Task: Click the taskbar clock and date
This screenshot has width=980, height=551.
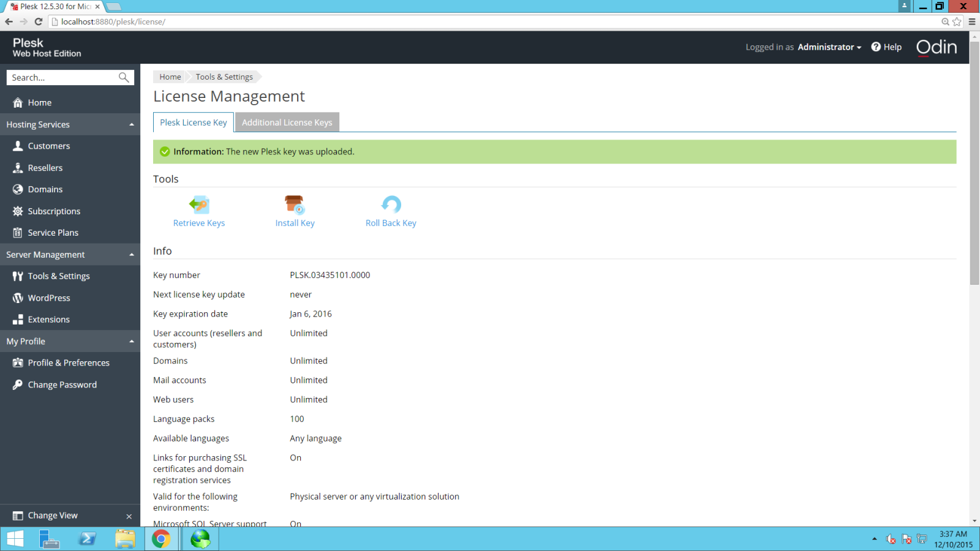Action: coord(953,539)
